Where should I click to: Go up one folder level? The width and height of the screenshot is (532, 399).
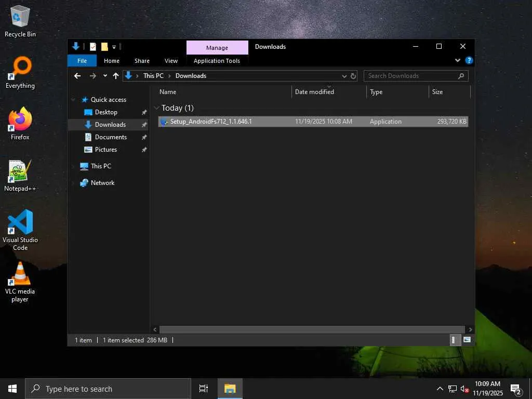(116, 76)
